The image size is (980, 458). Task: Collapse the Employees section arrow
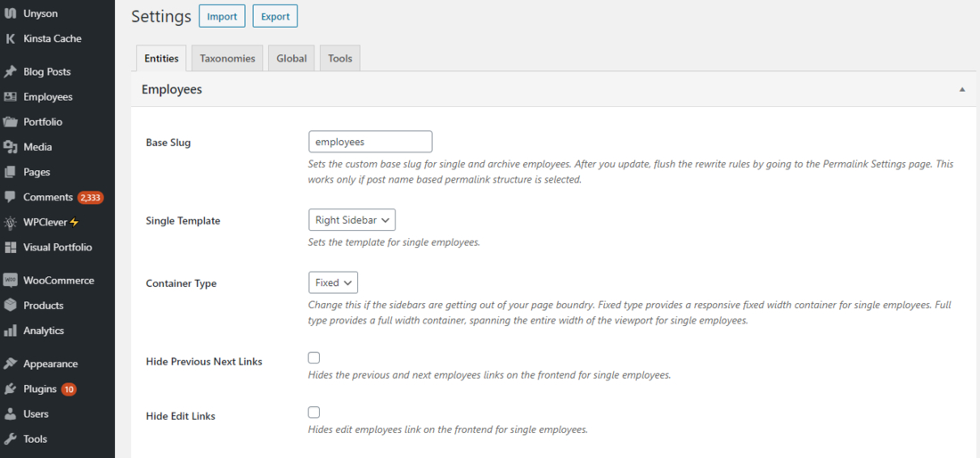pyautogui.click(x=962, y=89)
